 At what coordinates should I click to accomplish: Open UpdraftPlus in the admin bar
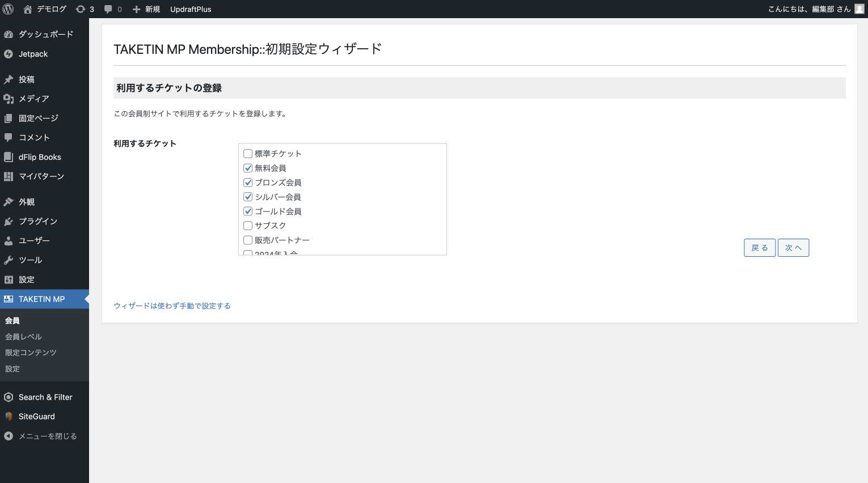191,9
